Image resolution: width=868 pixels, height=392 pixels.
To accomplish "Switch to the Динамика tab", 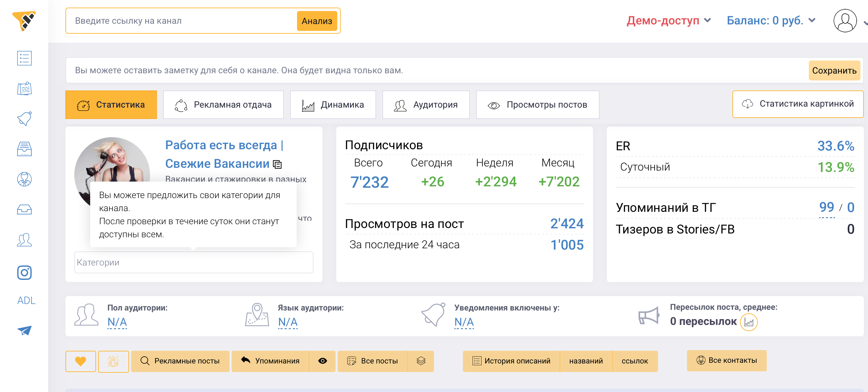I will click(x=333, y=105).
